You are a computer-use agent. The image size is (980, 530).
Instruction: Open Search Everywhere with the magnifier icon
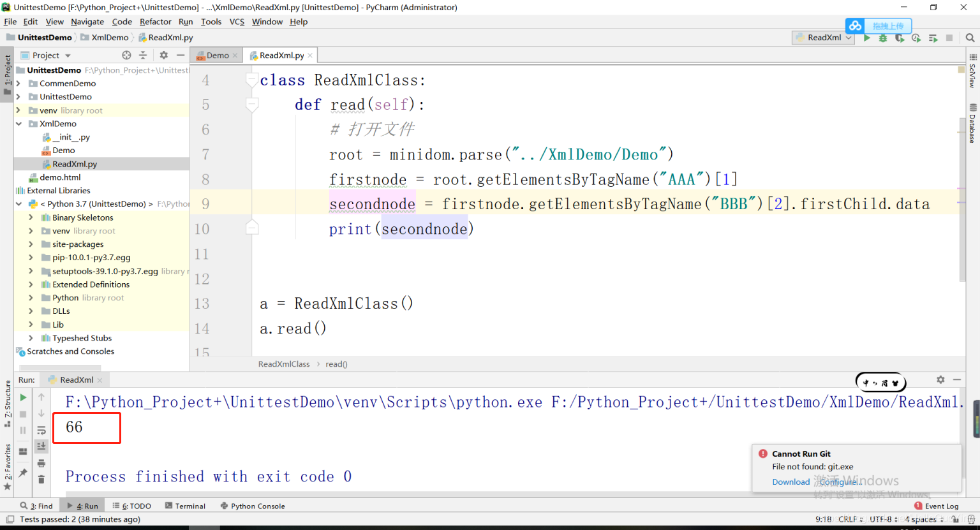(x=970, y=38)
